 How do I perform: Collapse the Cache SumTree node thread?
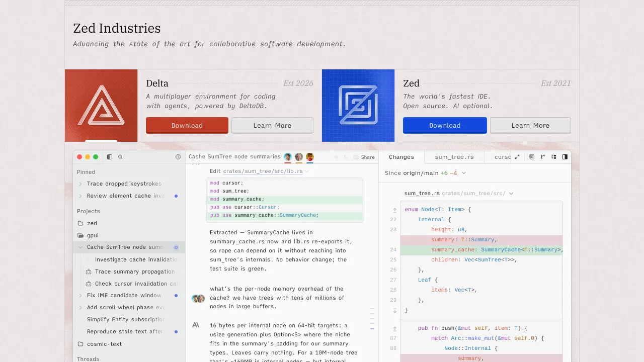coord(80,247)
